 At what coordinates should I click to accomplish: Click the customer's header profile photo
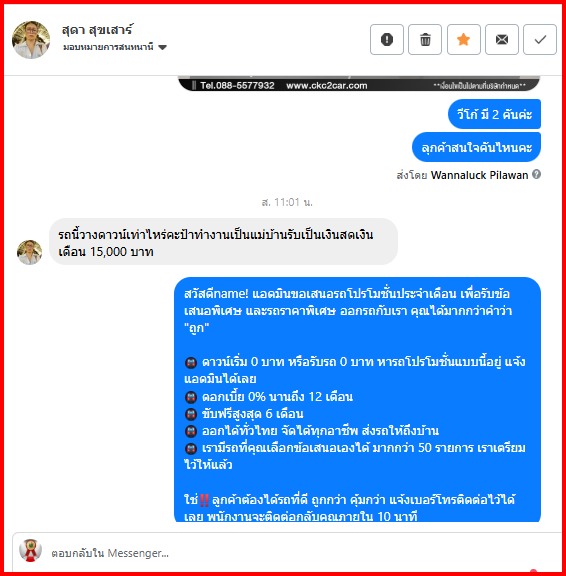click(31, 40)
